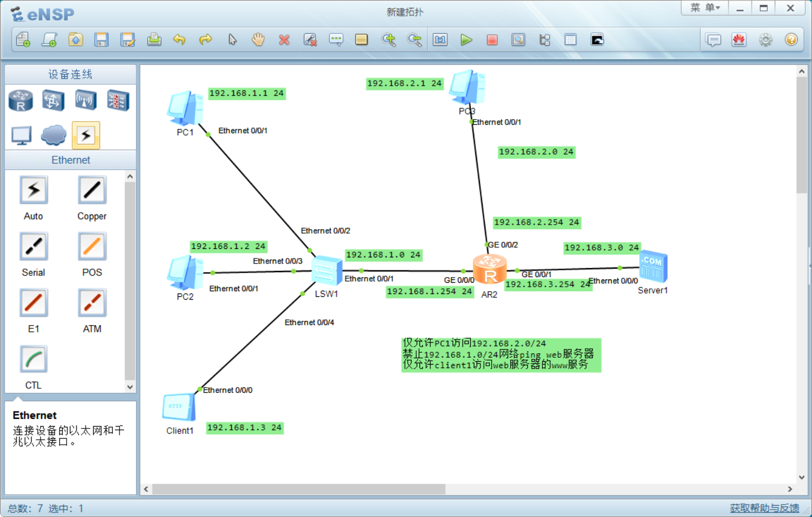This screenshot has width=812, height=517.
Task: Choose the Cloud device category
Action: 54,135
